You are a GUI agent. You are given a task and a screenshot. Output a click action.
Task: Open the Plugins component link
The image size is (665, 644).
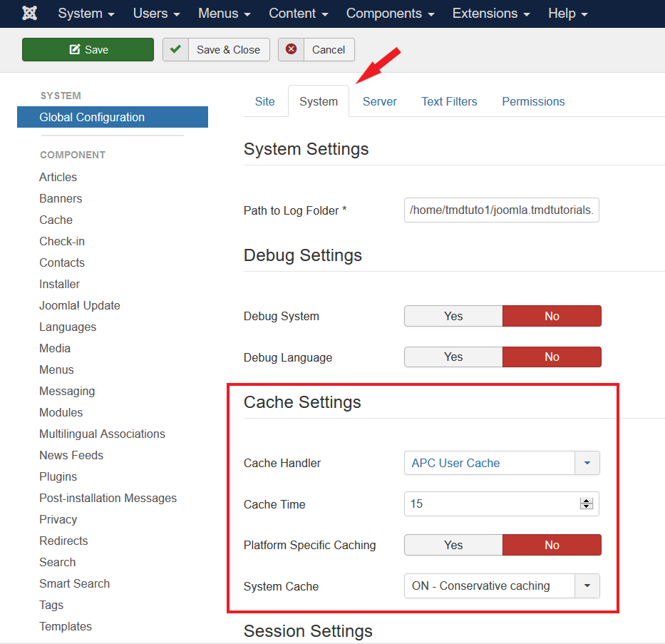click(x=58, y=476)
